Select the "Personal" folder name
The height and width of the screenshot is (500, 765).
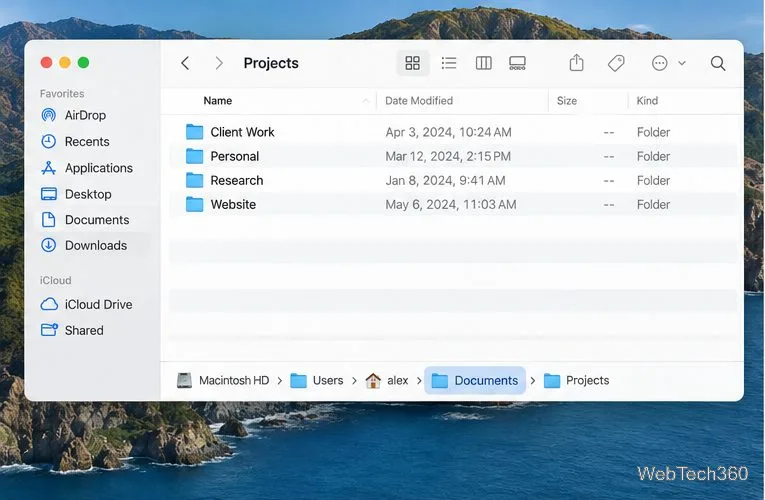235,156
